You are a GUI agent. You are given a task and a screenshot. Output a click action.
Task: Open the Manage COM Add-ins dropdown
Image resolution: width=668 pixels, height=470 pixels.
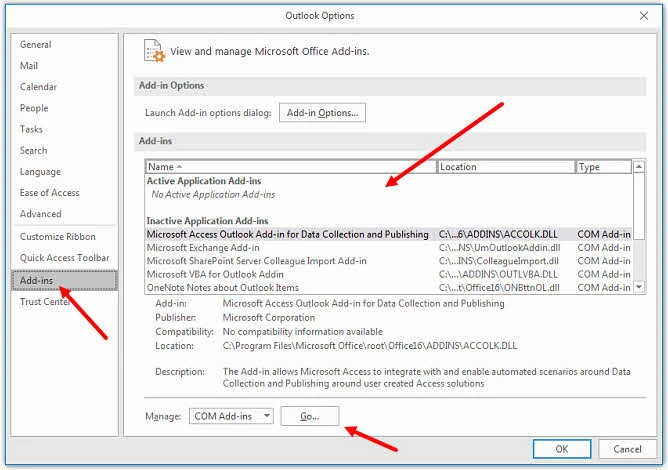(x=231, y=416)
